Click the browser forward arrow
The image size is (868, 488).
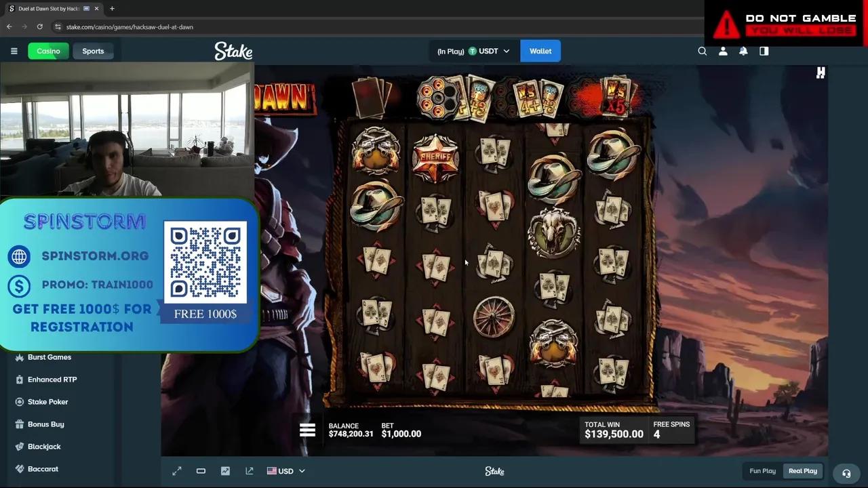[x=24, y=26]
